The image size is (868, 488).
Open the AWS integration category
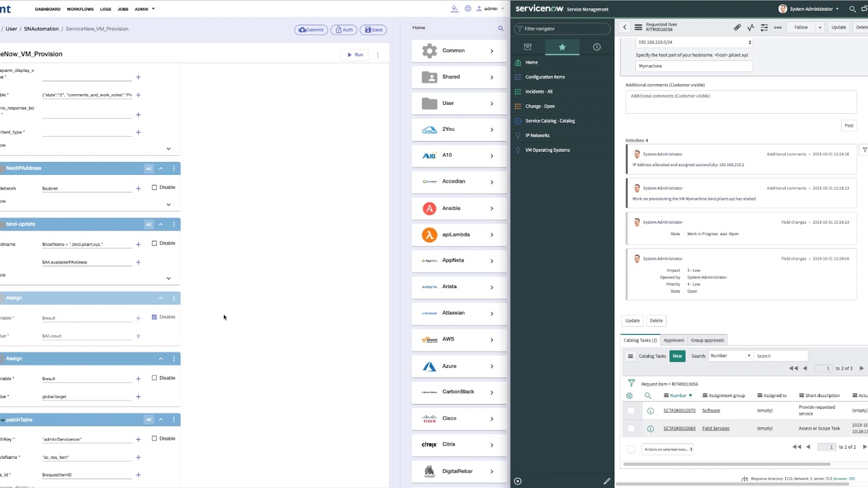[459, 340]
